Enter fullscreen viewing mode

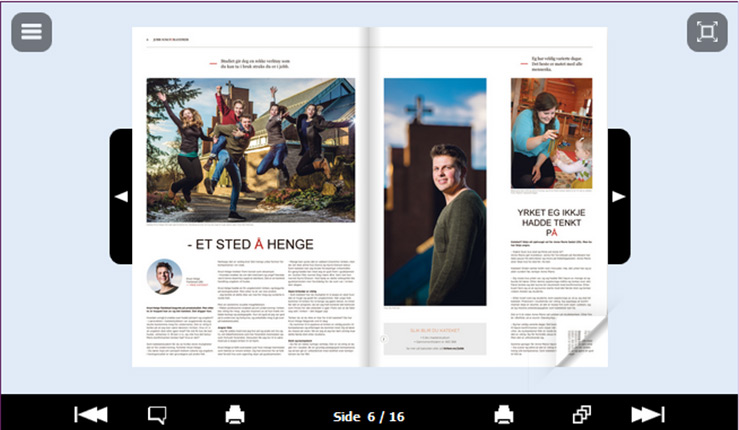tap(707, 32)
